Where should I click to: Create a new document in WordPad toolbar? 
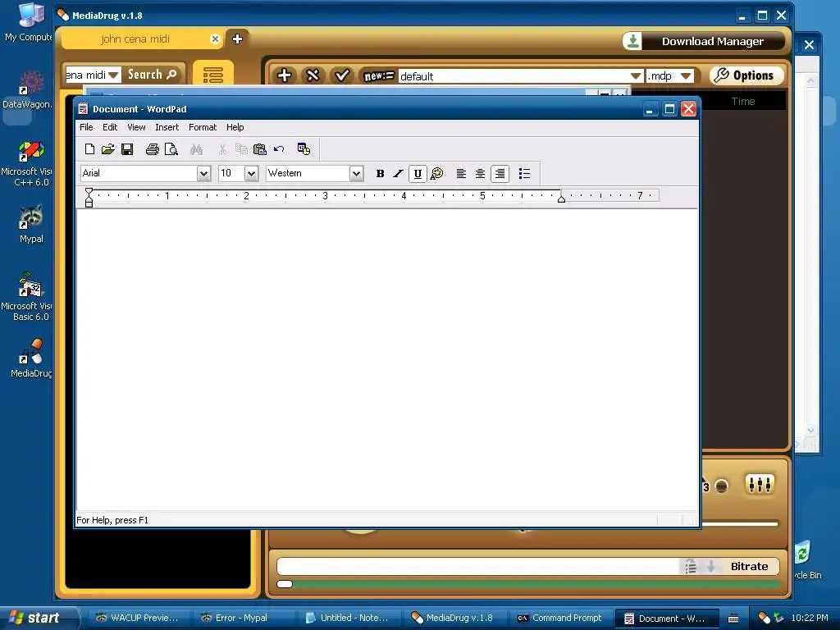89,149
